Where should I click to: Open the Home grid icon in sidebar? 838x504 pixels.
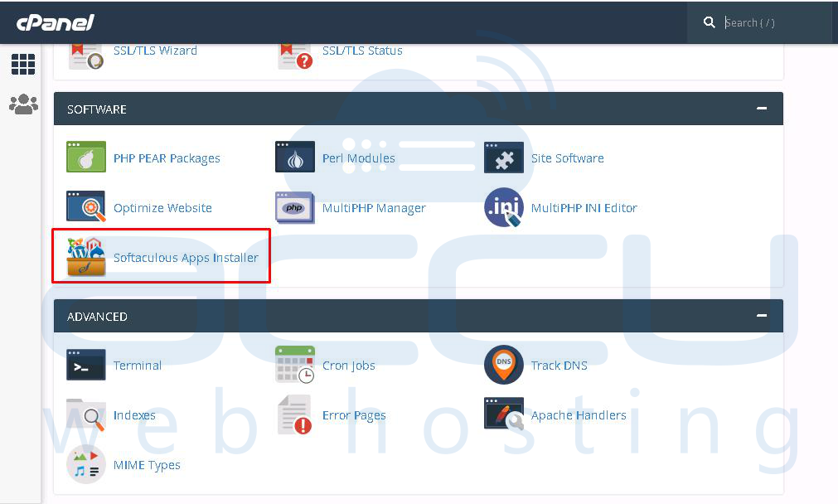point(23,64)
